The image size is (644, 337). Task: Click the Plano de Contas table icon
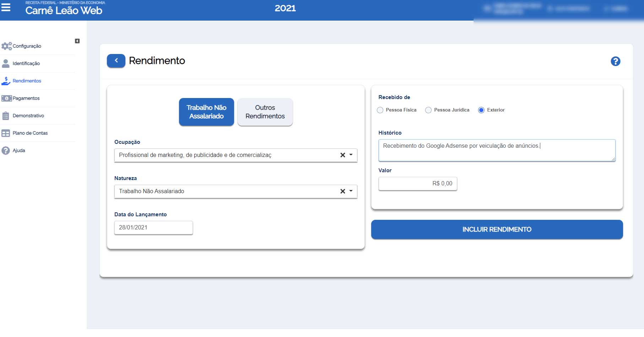(x=6, y=133)
